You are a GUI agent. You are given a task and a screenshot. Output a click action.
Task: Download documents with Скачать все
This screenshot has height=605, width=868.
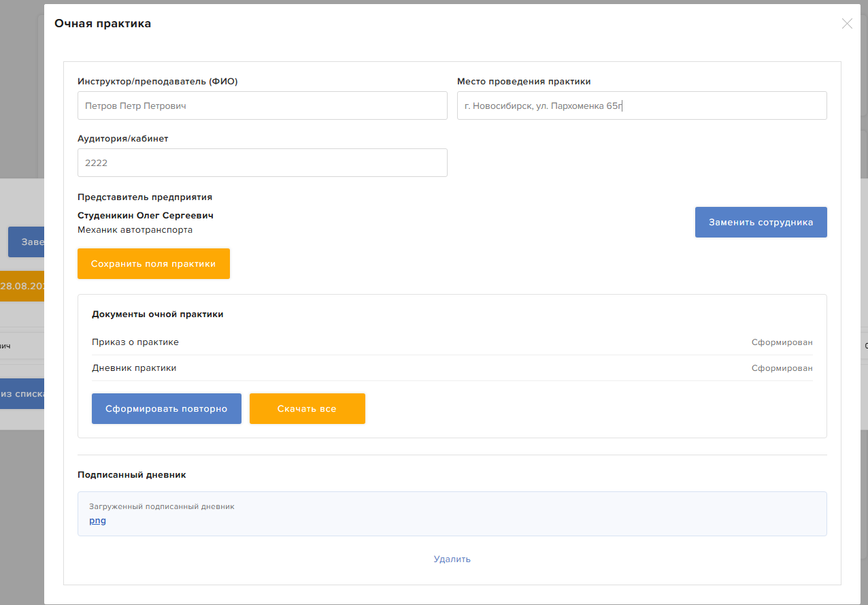(307, 409)
